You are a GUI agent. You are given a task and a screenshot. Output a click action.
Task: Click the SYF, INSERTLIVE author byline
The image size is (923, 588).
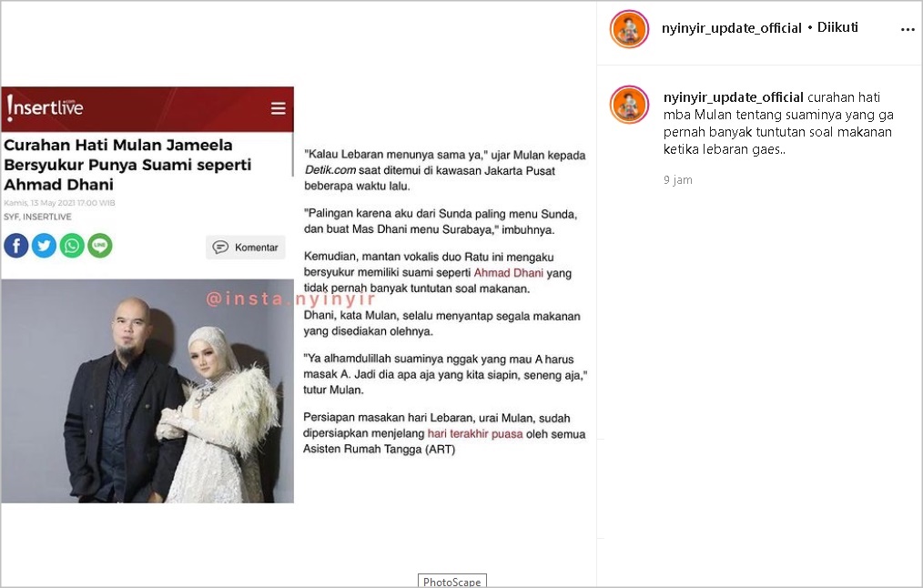37,217
